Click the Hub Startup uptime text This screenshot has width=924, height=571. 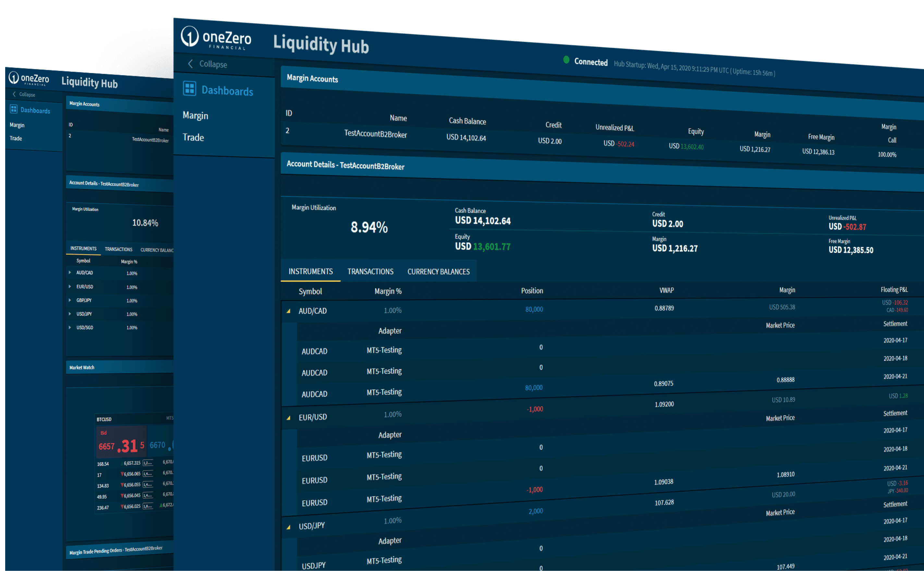694,68
